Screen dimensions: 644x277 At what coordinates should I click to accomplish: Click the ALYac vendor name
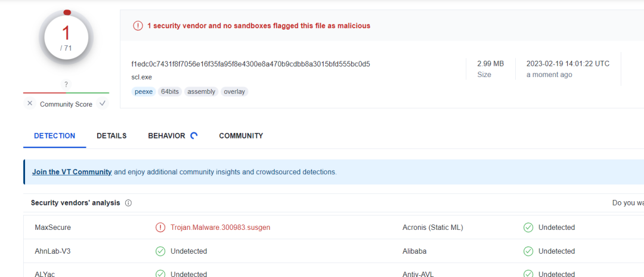(x=44, y=274)
